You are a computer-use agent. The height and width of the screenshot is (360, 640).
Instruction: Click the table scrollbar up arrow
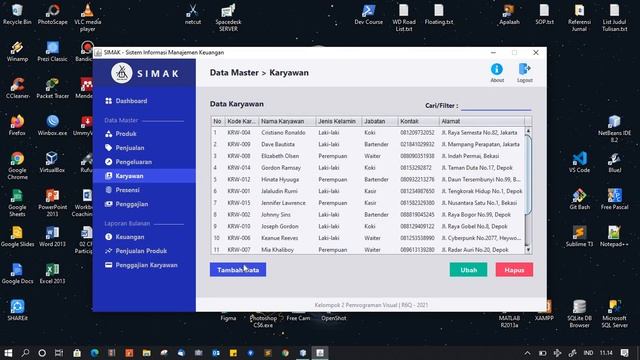tap(528, 131)
